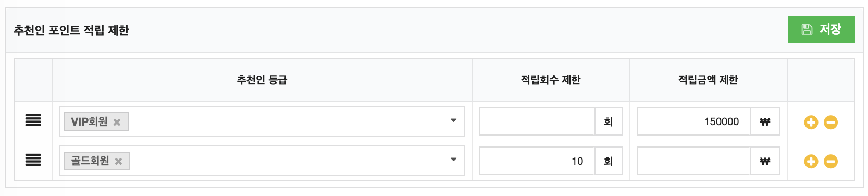
Task: Remove the VIP회원 row with minus icon
Action: click(831, 123)
